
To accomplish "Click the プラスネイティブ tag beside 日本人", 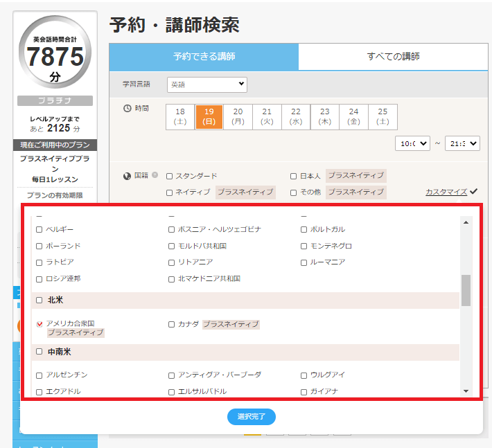I will pyautogui.click(x=356, y=176).
